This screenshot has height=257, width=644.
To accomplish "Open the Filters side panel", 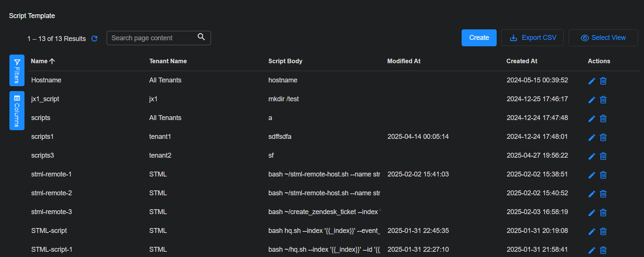I will point(17,70).
